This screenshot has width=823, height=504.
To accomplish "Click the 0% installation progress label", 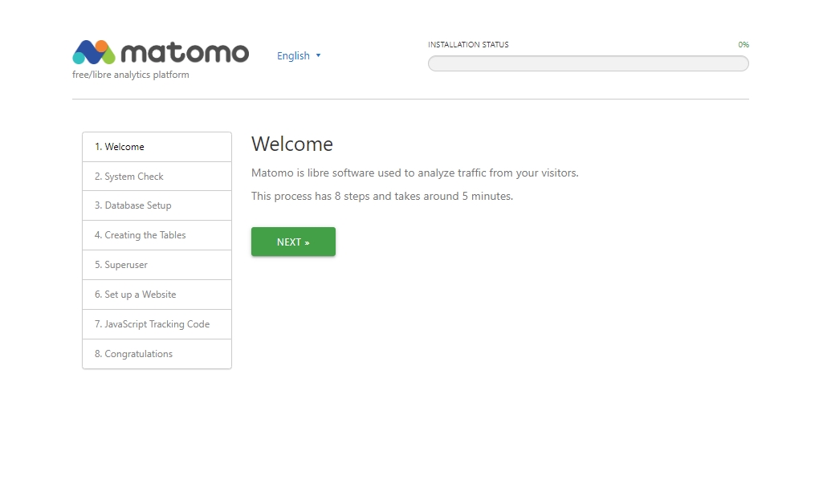I will click(744, 45).
